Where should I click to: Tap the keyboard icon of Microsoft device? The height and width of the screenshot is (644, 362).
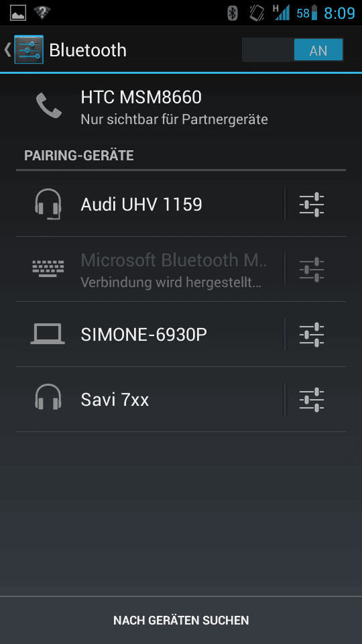pyautogui.click(x=48, y=268)
